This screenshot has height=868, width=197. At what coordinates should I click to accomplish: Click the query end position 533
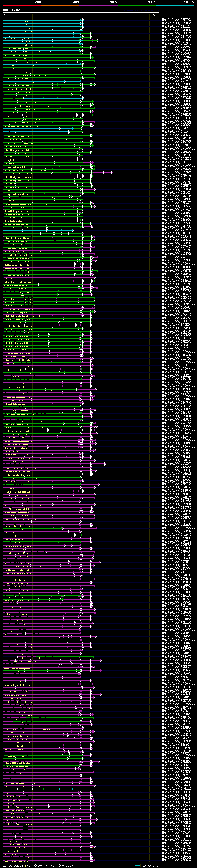tap(155, 15)
